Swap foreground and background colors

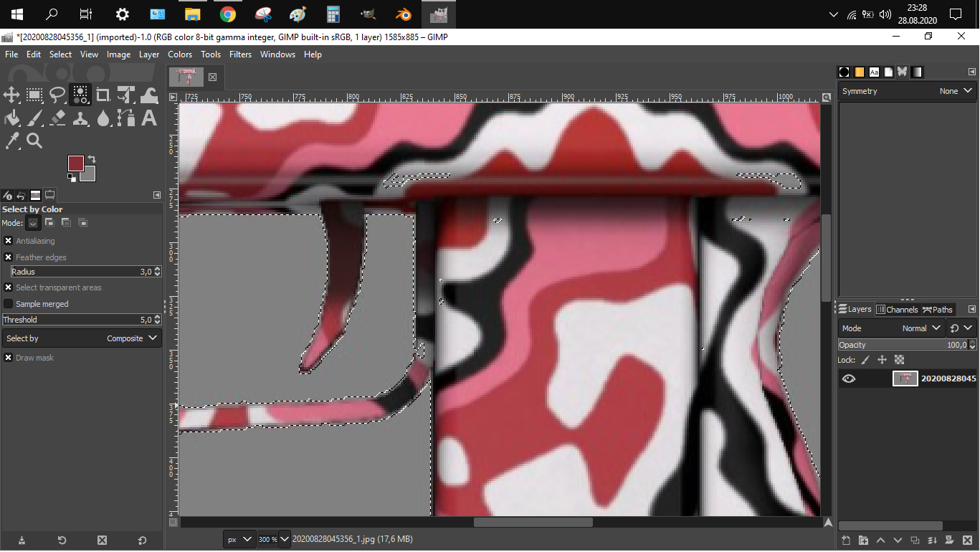(92, 159)
